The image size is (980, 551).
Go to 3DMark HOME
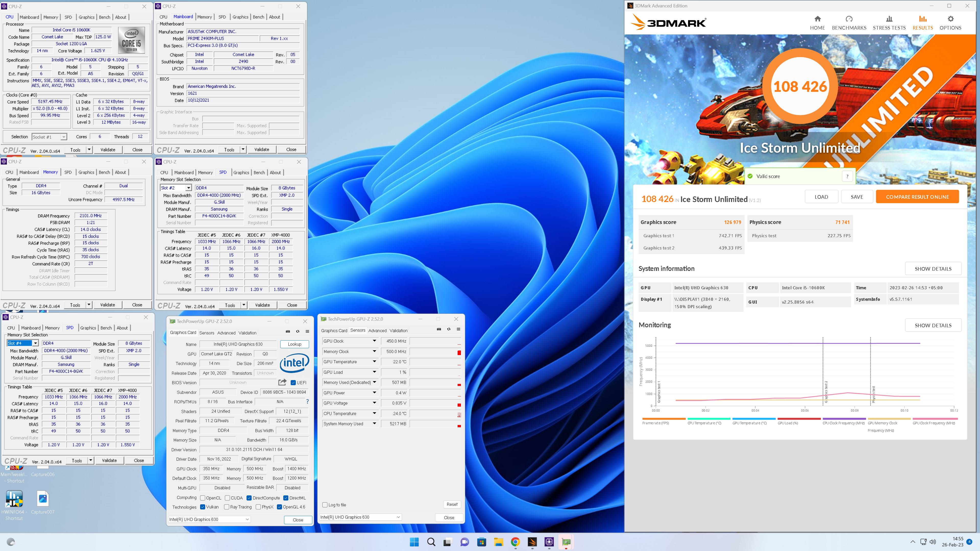(817, 23)
